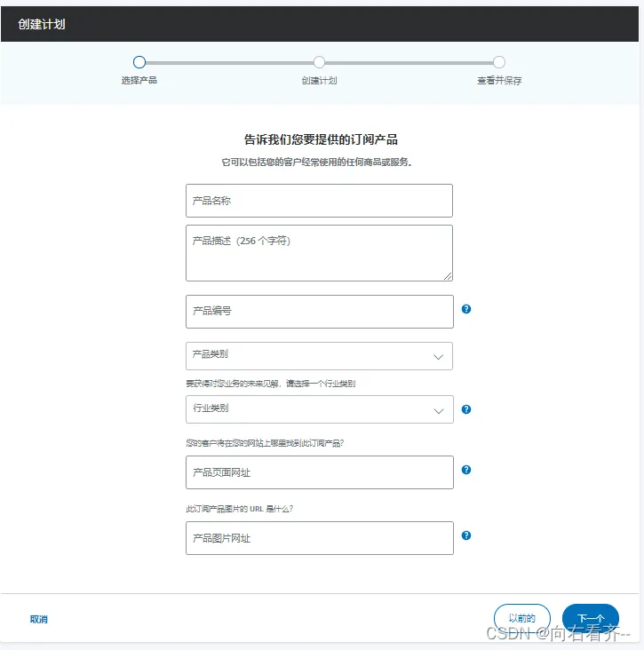Click help icon beside 产品图片网址 field
644x650 pixels.
[466, 535]
